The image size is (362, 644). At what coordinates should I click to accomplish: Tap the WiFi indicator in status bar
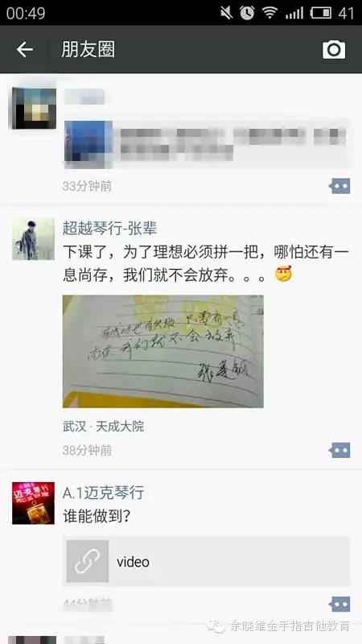[269, 13]
